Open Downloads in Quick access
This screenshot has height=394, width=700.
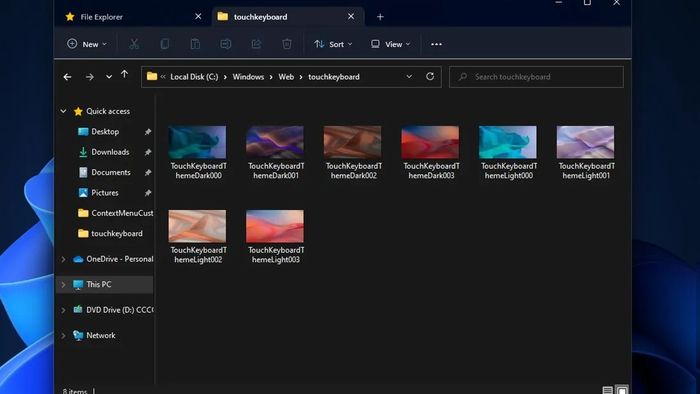(110, 152)
